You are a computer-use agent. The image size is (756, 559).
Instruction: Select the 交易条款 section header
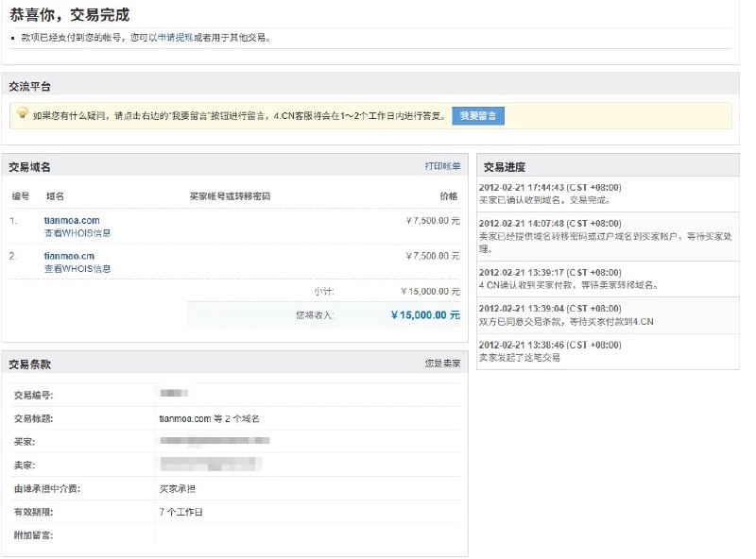pyautogui.click(x=29, y=364)
